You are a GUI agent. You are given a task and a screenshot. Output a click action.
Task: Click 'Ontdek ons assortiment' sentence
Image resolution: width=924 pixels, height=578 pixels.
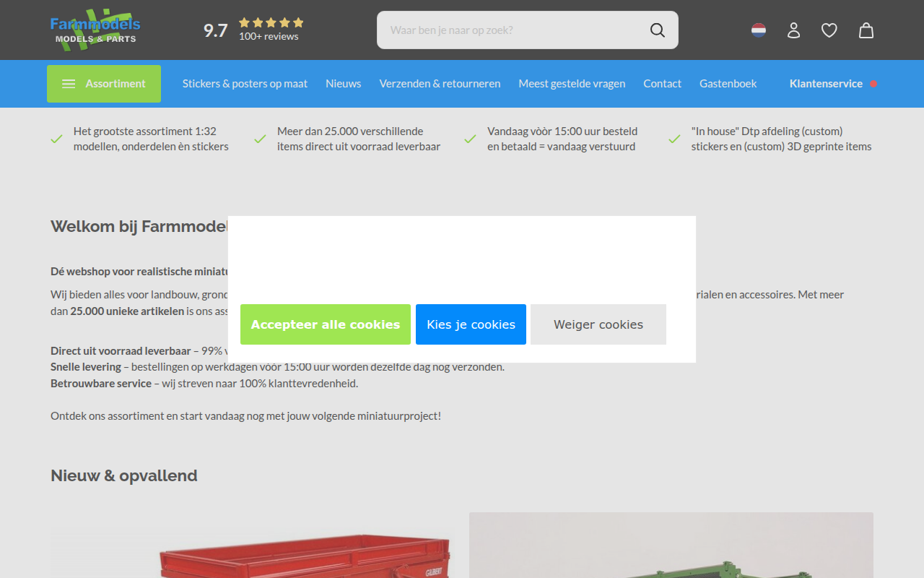(245, 416)
